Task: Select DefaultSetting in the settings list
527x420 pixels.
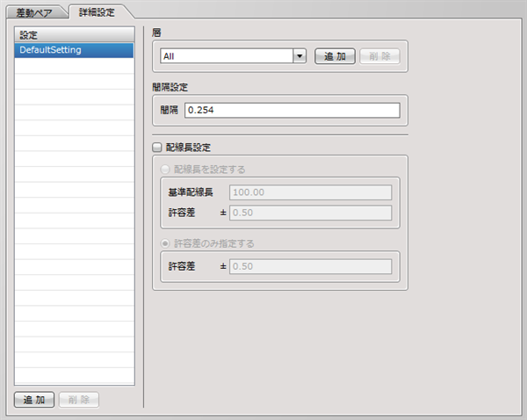Action: [x=75, y=50]
